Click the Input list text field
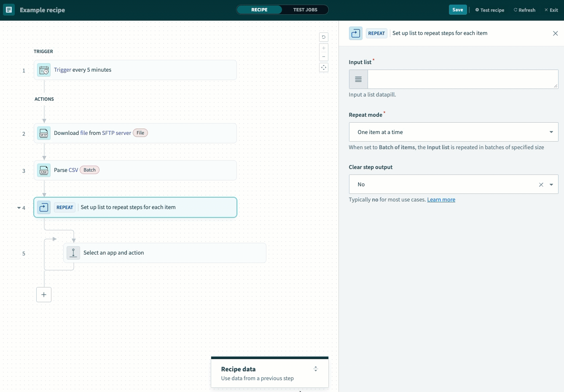Viewport: 564px width, 392px height. 462,79
